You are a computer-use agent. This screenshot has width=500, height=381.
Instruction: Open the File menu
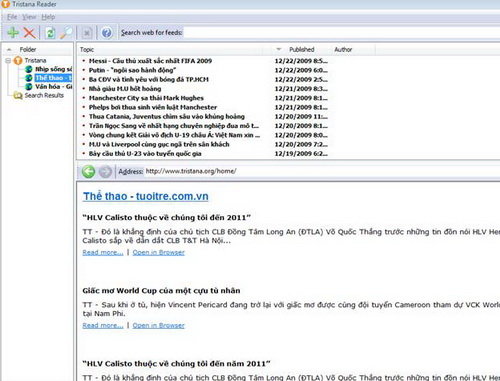tap(12, 17)
